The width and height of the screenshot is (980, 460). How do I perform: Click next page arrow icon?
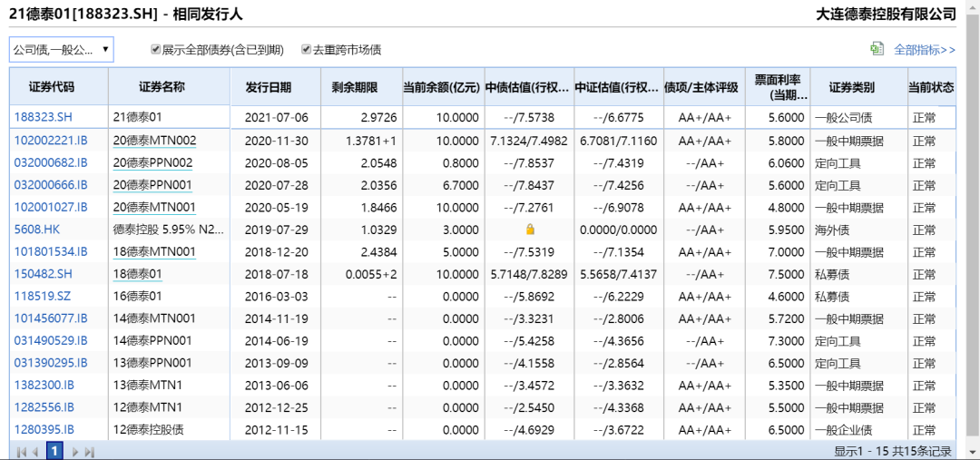tap(75, 451)
